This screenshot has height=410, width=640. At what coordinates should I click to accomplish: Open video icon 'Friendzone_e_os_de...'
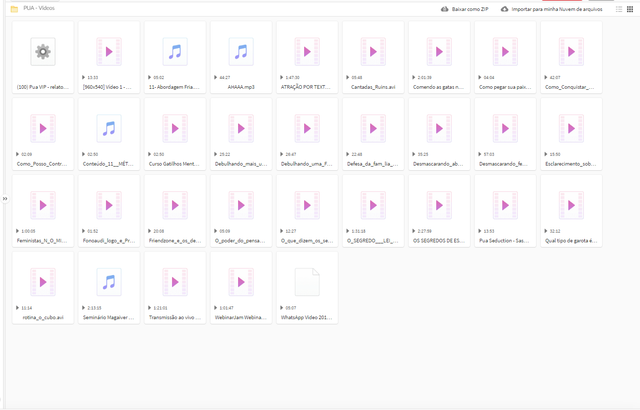point(175,205)
